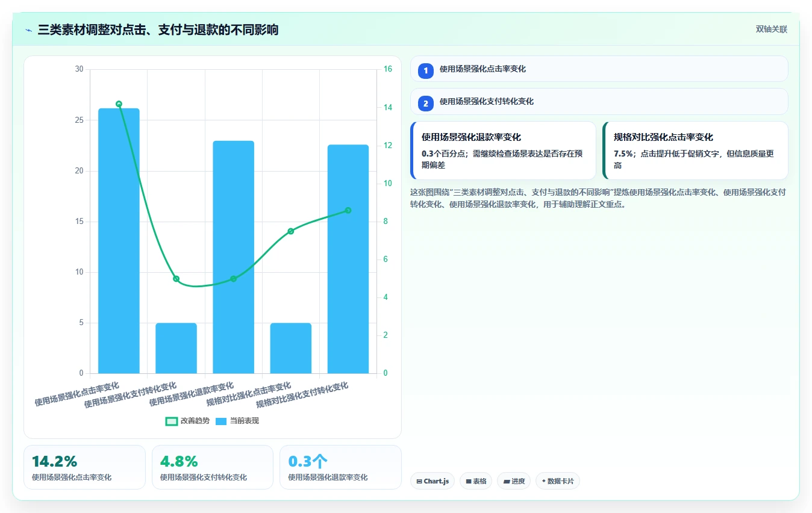The height and width of the screenshot is (513, 812).
Task: Click the 数据卡片 tag chip
Action: pos(557,481)
